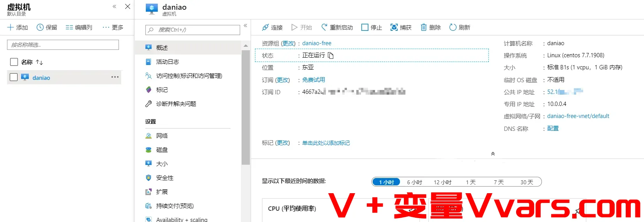This screenshot has height=222, width=644.
Task: Open the daniao row ellipsis context menu
Action: 115,77
